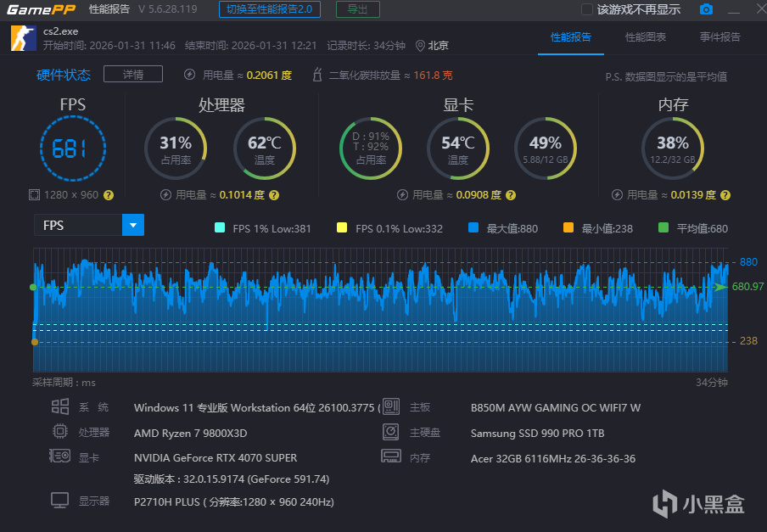The image size is (767, 532).
Task: Minimize the GamePP window
Action: click(x=734, y=10)
